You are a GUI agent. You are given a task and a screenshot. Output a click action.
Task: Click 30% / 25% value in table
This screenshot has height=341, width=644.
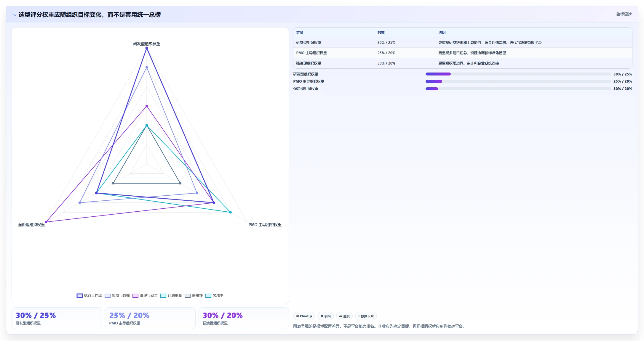coord(386,43)
